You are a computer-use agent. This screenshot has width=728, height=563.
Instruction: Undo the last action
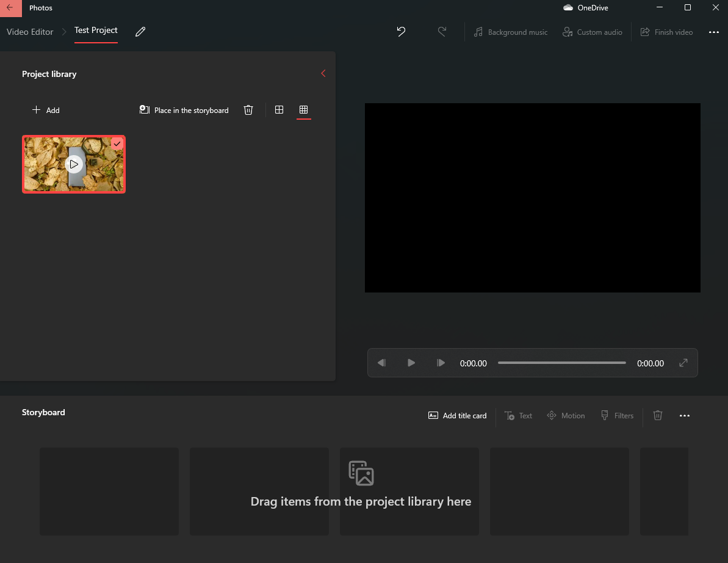pos(401,32)
